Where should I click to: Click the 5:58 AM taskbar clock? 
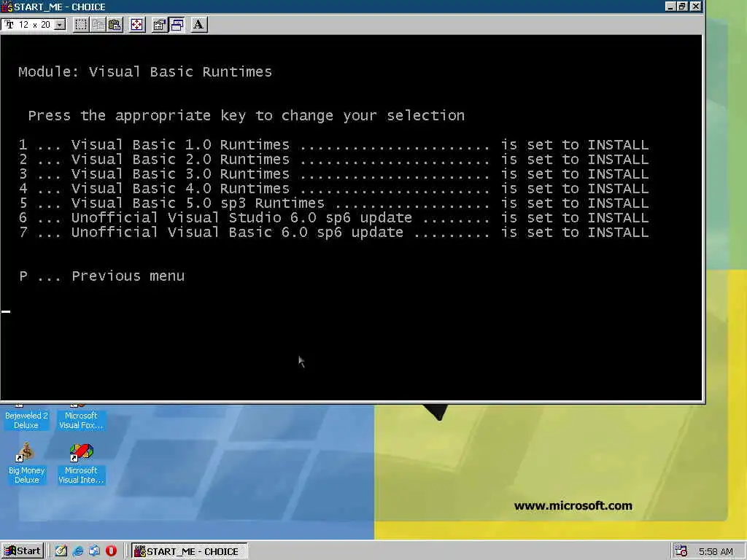(716, 551)
